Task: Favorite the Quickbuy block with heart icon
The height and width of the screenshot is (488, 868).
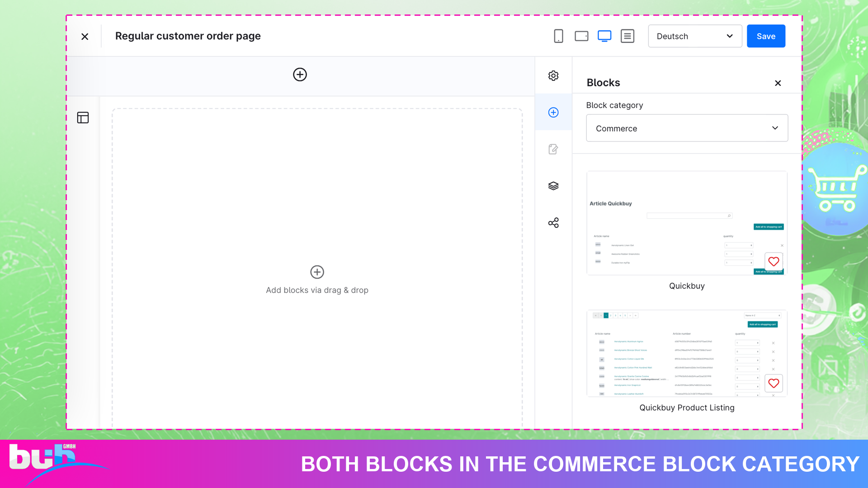Action: click(774, 262)
